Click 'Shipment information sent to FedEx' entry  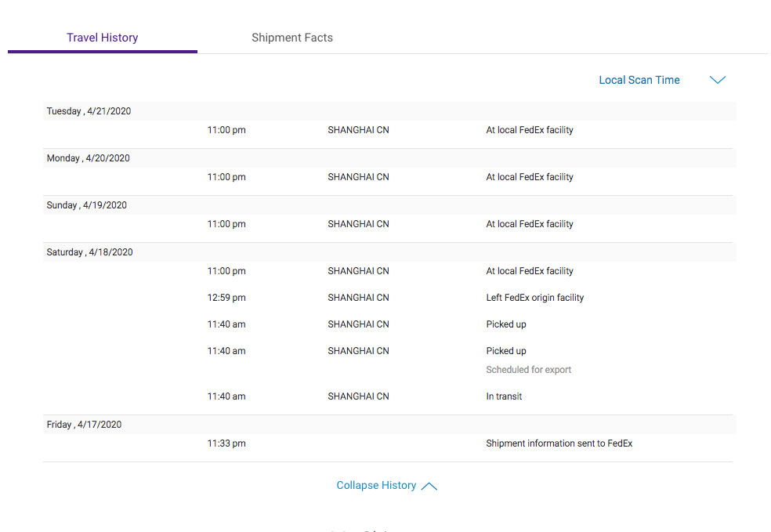click(559, 443)
